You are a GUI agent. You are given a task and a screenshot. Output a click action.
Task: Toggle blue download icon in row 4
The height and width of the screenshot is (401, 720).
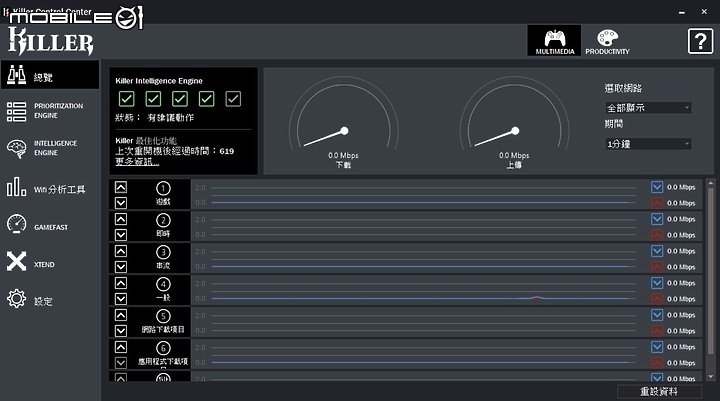(x=657, y=283)
